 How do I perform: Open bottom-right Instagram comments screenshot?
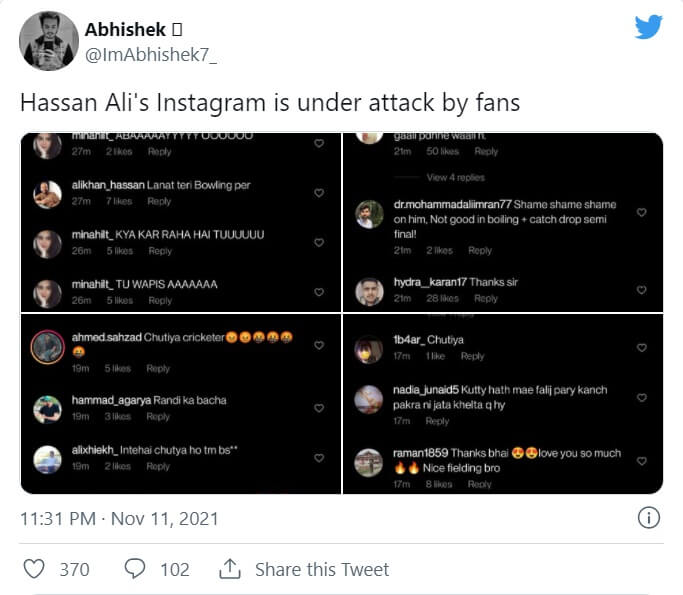click(x=503, y=404)
